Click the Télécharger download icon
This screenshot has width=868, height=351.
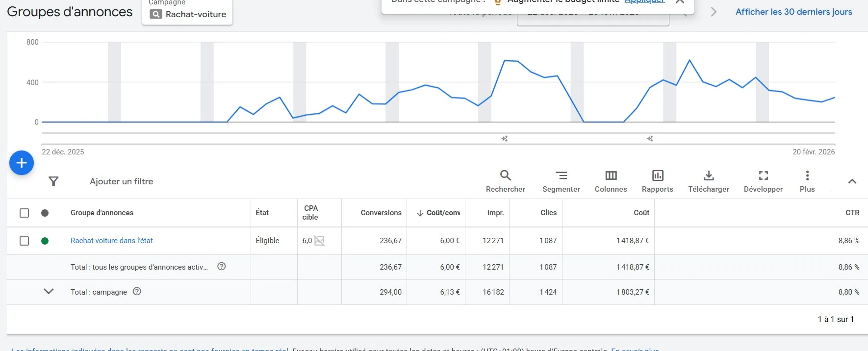click(x=709, y=175)
